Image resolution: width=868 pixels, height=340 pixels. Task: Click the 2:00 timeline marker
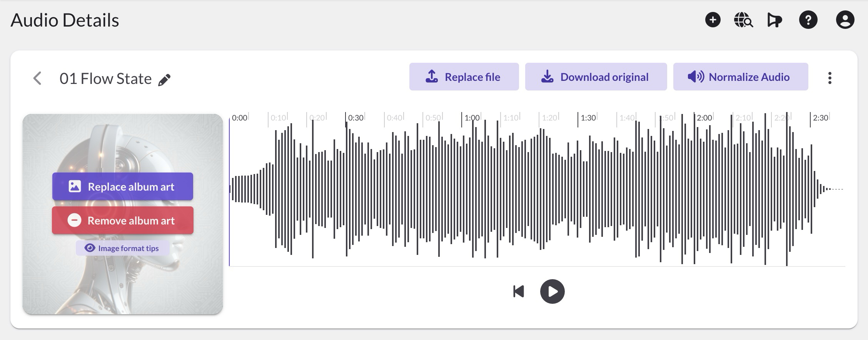click(x=704, y=118)
